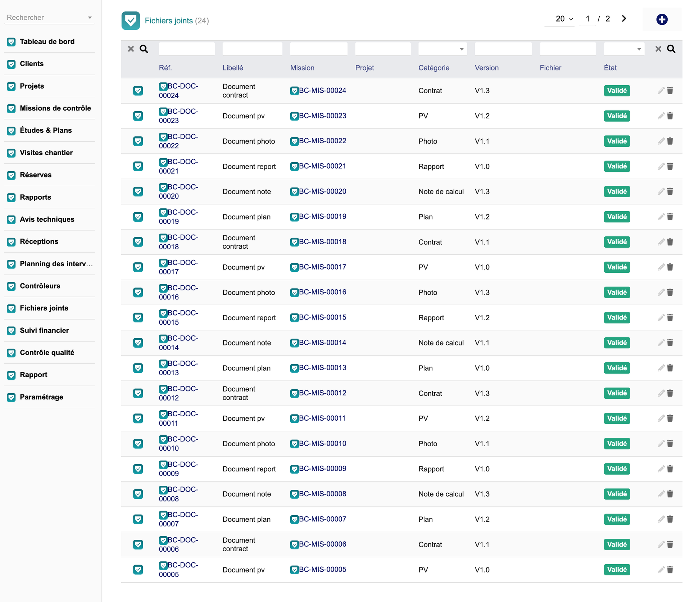This screenshot has height=602, width=700.
Task: Edit row BC-DOC-00008 using pencil icon
Action: pos(661,494)
